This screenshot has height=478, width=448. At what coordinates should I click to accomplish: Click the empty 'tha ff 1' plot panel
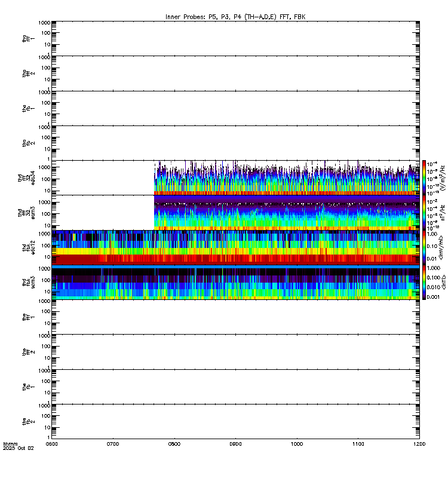click(235, 38)
